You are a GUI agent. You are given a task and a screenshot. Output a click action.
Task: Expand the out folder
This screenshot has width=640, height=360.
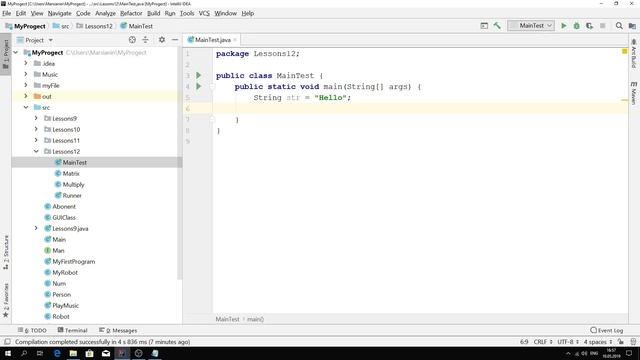pyautogui.click(x=26, y=96)
